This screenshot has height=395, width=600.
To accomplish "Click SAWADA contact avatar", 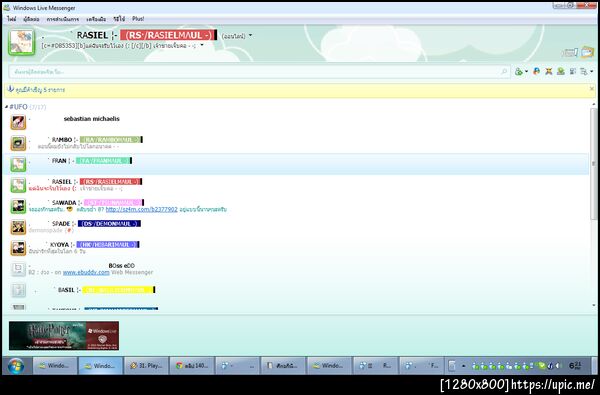I will click(x=18, y=206).
